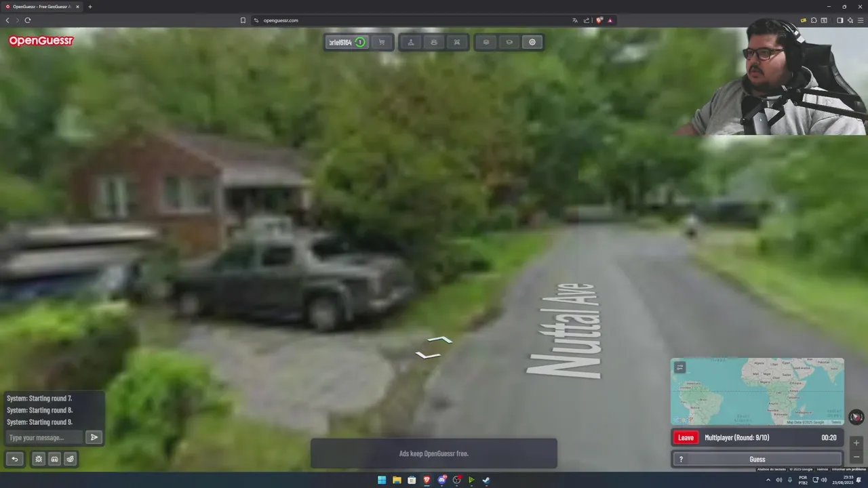Click the 'Ads keep OpenGuessr free.' banner
This screenshot has width=868, height=488.
tap(434, 453)
